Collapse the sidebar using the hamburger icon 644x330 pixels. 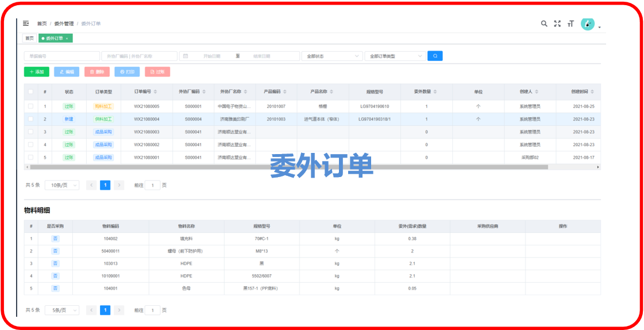[x=26, y=24]
